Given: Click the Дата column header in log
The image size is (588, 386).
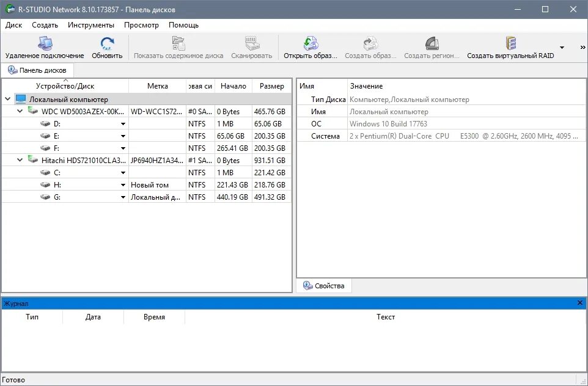Looking at the screenshot, I should 93,317.
